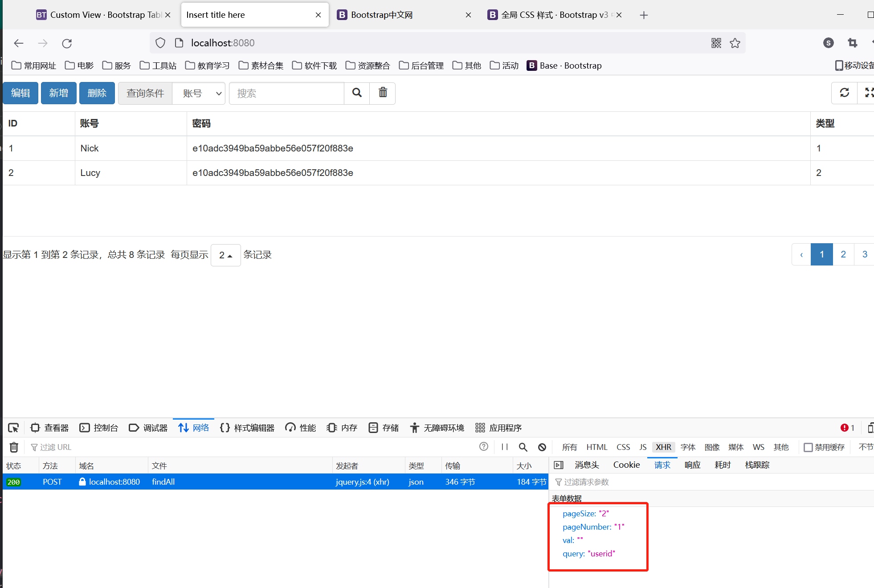The image size is (874, 588).
Task: Switch to the 响应 tab in request details
Action: click(x=692, y=465)
